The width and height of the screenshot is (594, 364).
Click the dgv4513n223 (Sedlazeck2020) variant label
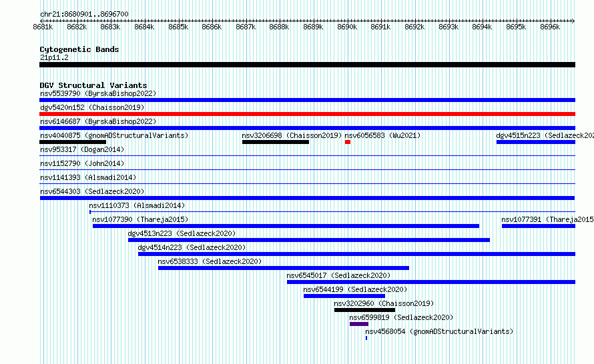point(182,233)
